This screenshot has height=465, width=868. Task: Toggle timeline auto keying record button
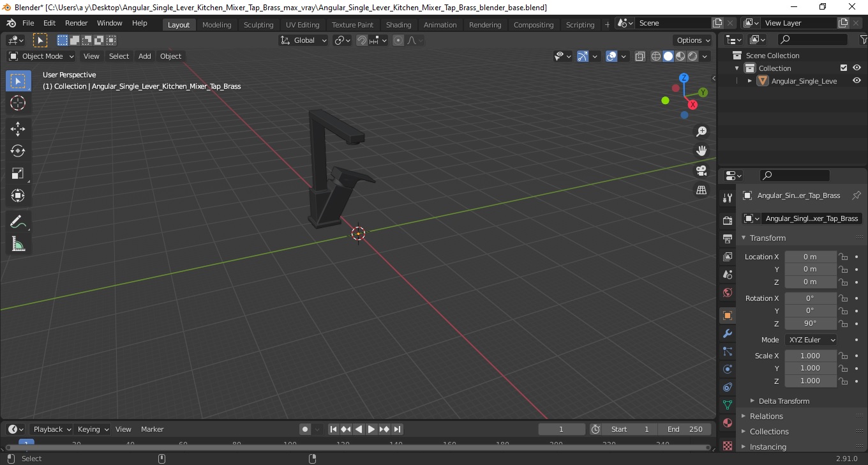point(305,429)
